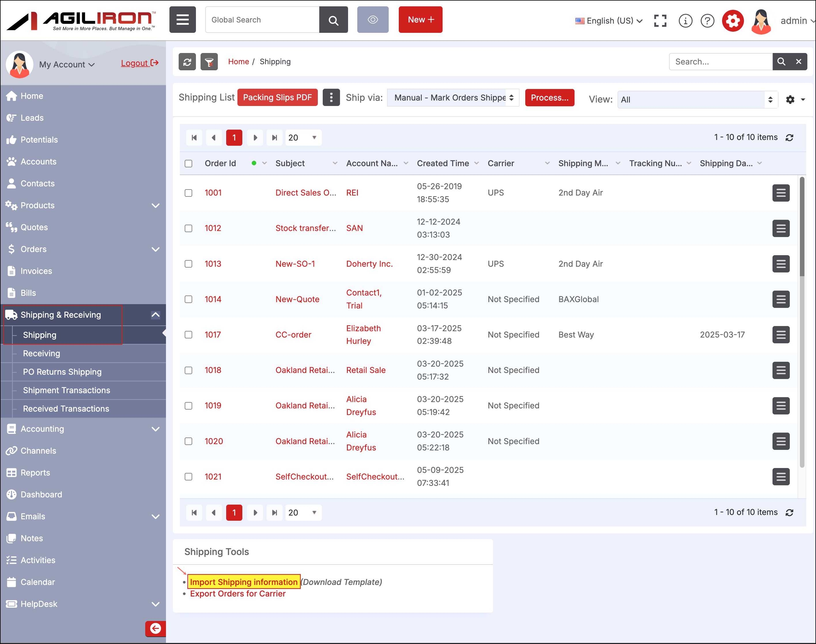Click the Global Search input field

point(262,20)
